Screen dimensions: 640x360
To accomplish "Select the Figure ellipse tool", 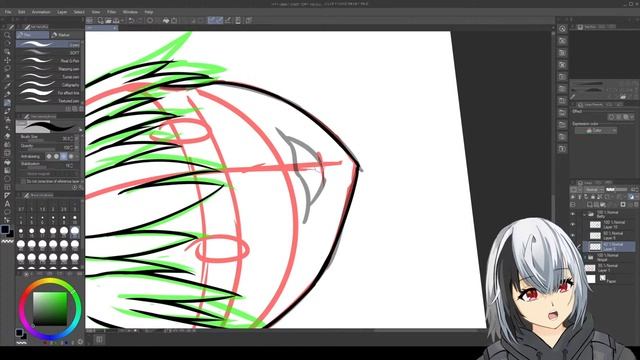I will tap(7, 179).
